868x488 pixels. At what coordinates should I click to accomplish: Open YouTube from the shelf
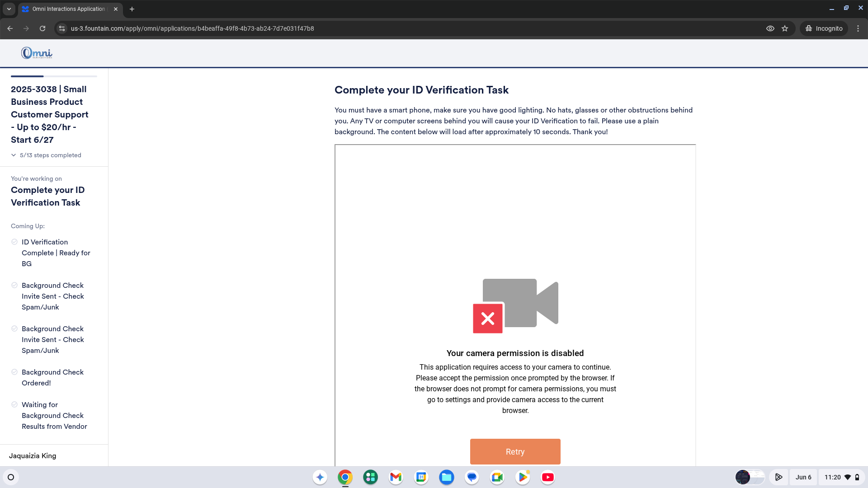547,477
